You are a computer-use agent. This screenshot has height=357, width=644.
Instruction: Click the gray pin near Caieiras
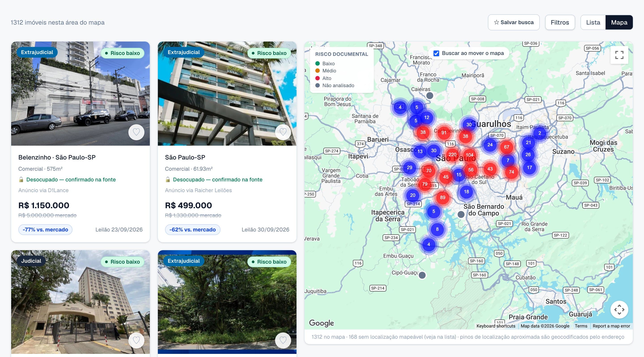[430, 95]
